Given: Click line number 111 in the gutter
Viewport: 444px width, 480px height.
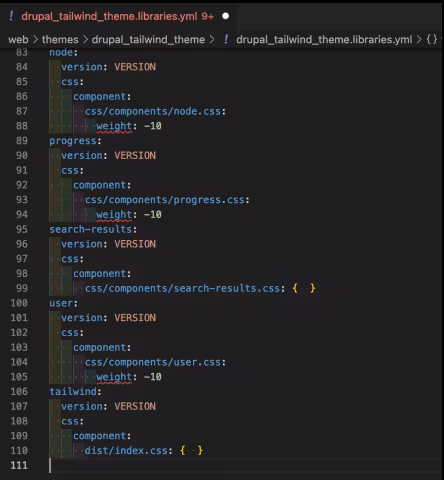Looking at the screenshot, I should point(19,465).
